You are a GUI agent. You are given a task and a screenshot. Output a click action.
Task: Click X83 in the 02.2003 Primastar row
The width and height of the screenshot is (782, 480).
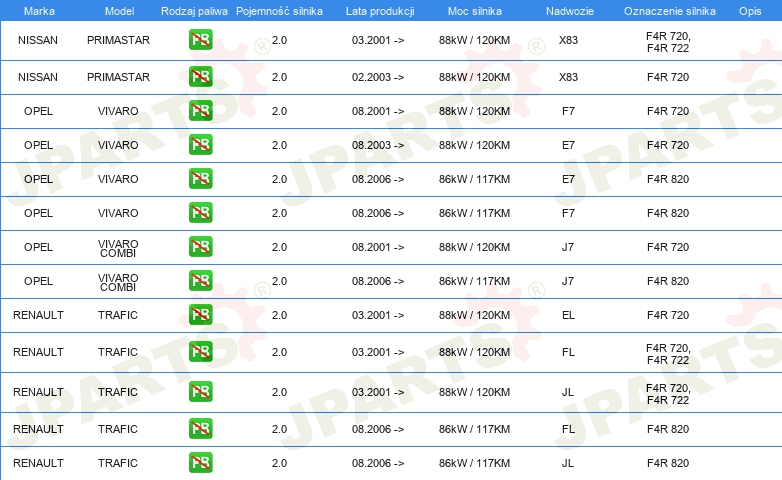(568, 77)
